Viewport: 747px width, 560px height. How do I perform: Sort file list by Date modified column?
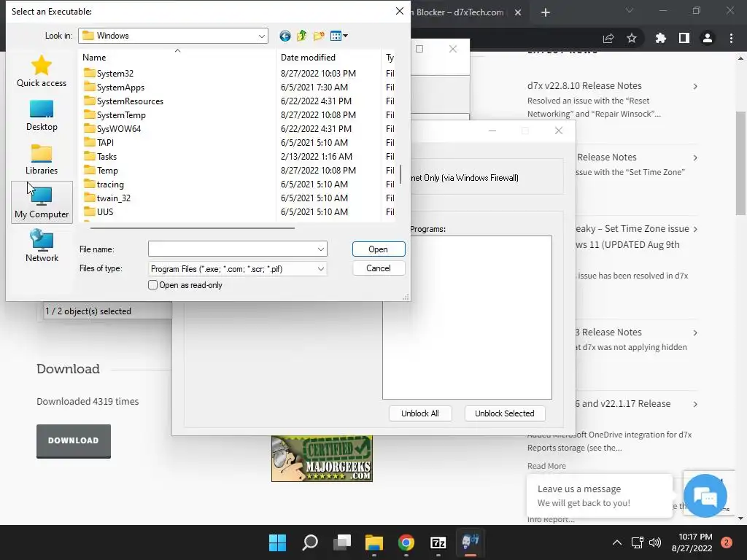[x=329, y=57]
